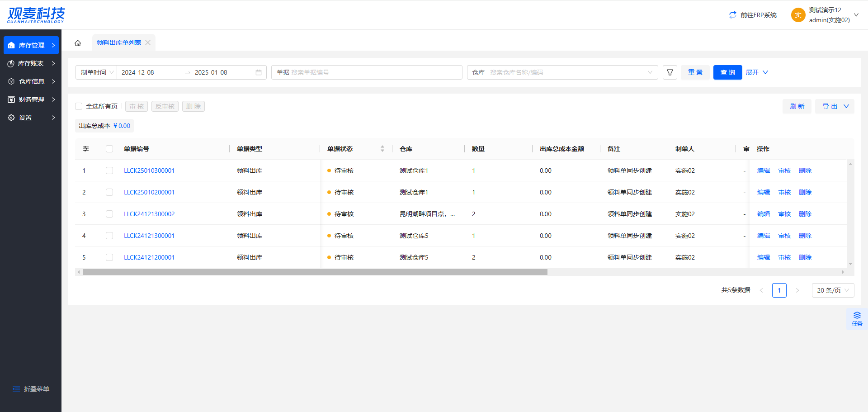Click 编辑 for LLCK25010300001
This screenshot has width=868, height=412.
[x=764, y=170]
